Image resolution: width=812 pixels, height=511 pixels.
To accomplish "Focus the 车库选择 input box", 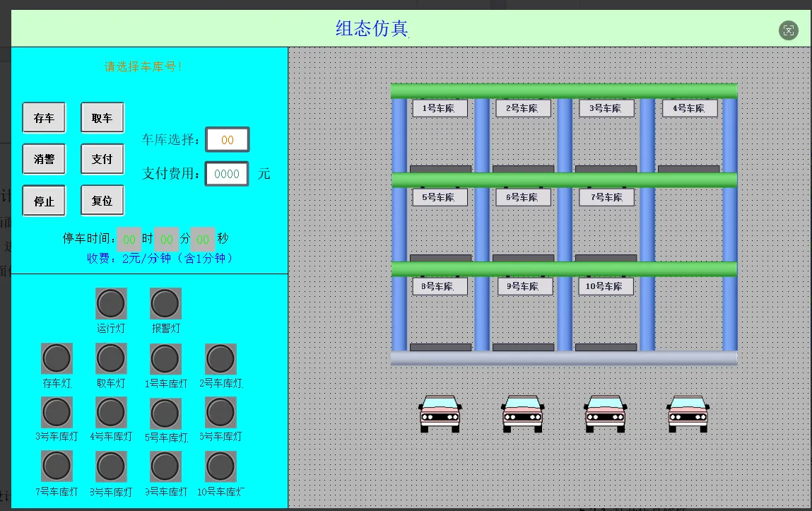I will coord(228,140).
